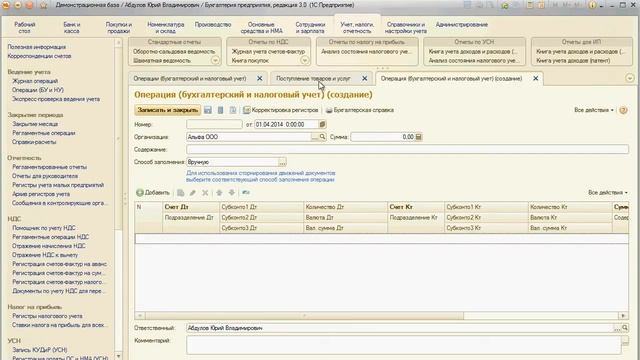Viewport: 640px width, 360px height.
Task: Close the Операции (бухгалтерский и налоговый учет) tab
Action: coord(260,78)
